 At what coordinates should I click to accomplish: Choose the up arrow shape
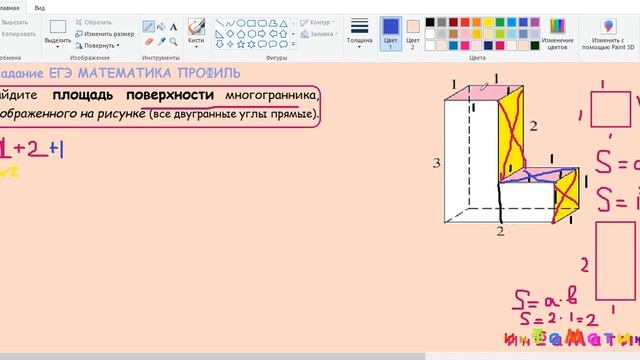tap(283, 34)
